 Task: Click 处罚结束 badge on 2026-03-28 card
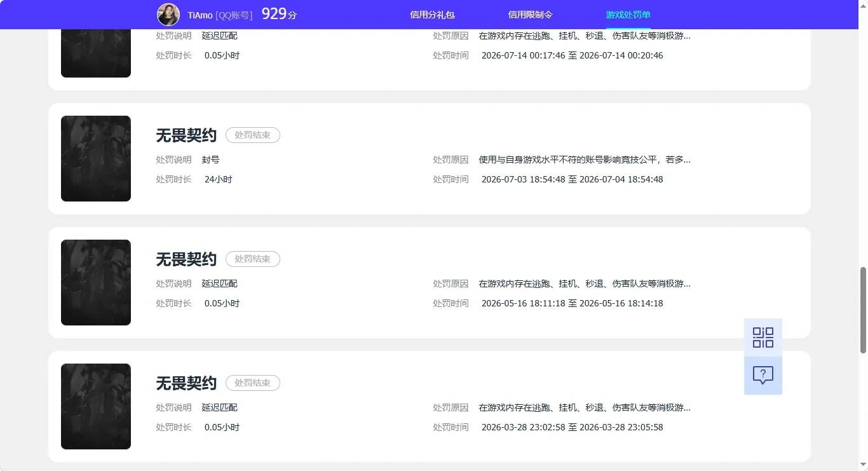pos(253,383)
